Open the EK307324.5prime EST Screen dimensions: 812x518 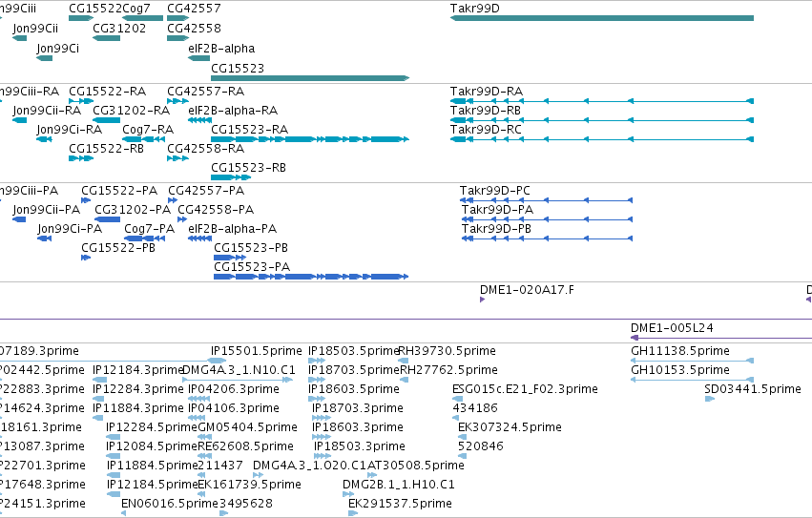463,437
